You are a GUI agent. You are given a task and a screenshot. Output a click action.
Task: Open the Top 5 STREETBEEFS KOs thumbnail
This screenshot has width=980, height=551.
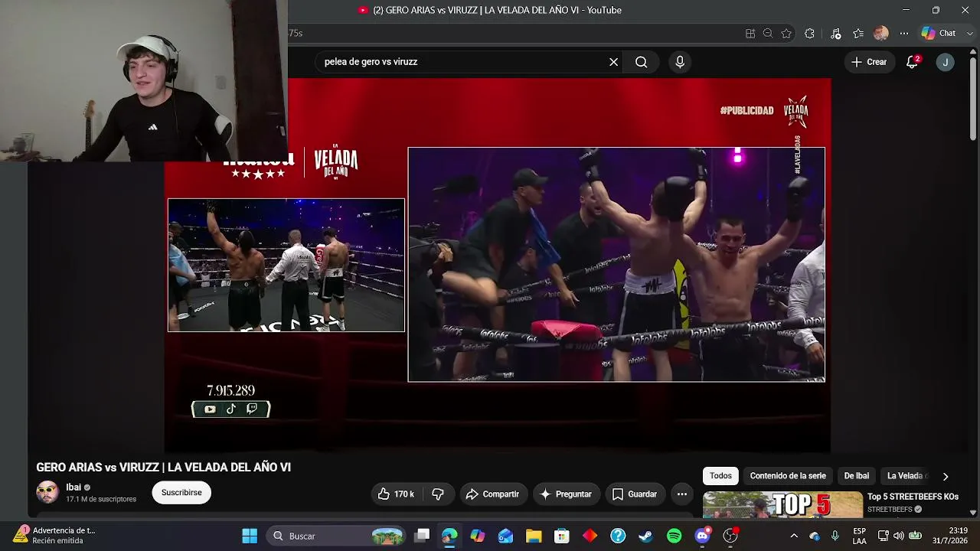coord(782,505)
